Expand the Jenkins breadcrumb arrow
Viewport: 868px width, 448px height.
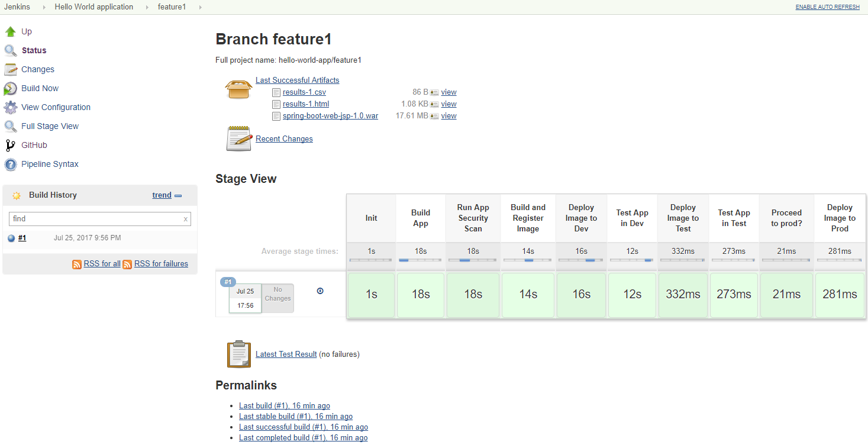44,7
